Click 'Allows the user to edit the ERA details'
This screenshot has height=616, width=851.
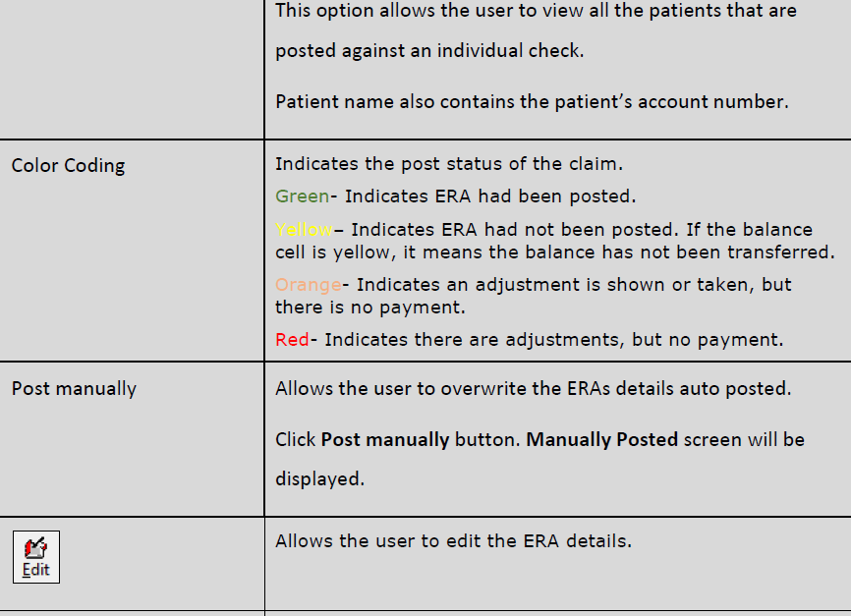coord(454,541)
